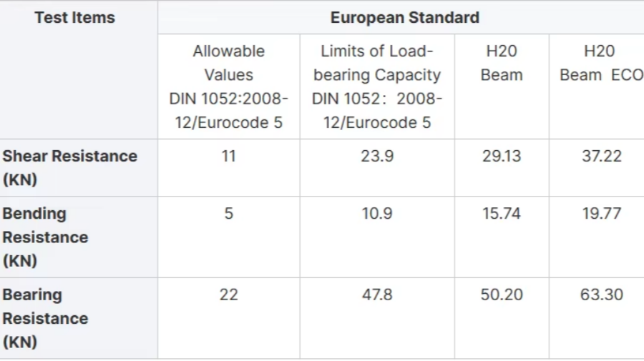Click the 50.20 bearing resistance value

coord(502,295)
